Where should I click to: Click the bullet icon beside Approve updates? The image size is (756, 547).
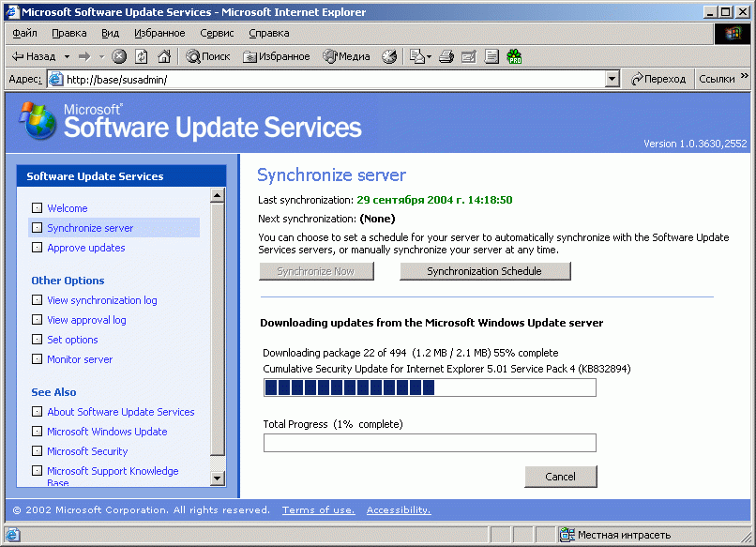37,248
